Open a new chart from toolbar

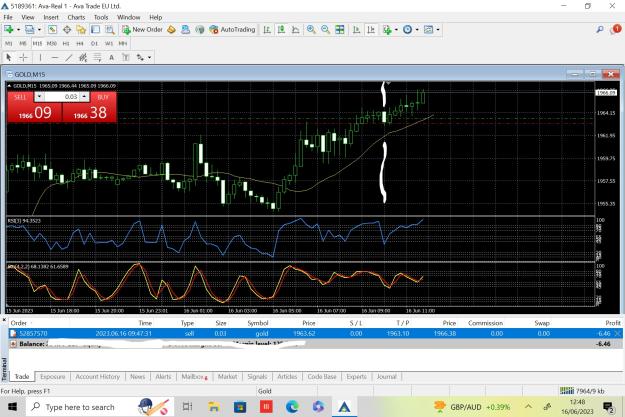(x=8, y=30)
